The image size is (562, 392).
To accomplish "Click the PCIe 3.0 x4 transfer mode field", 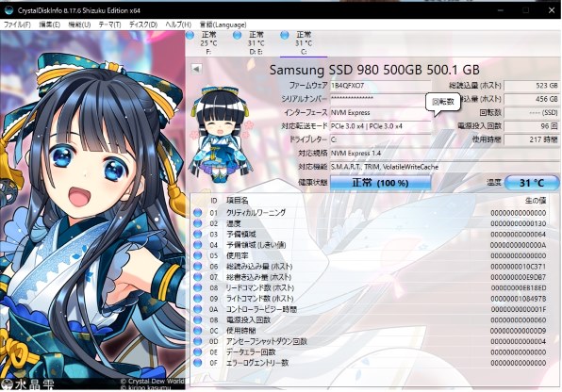I will pos(380,126).
